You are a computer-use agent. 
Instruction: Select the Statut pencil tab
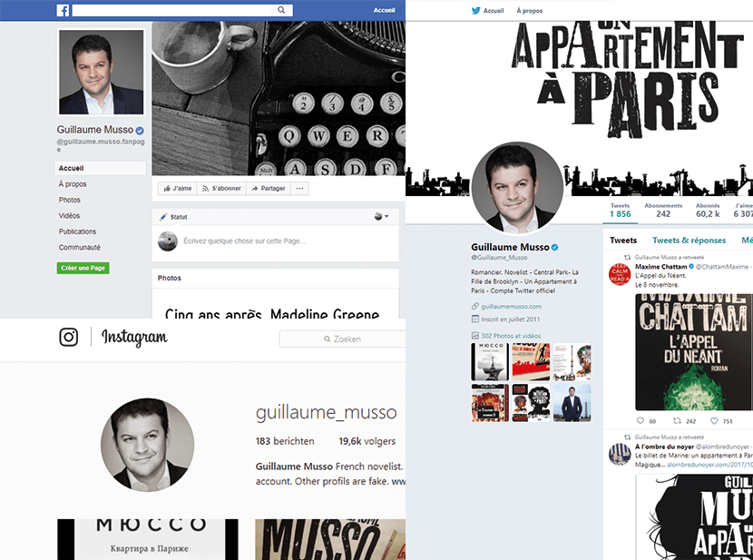[173, 217]
